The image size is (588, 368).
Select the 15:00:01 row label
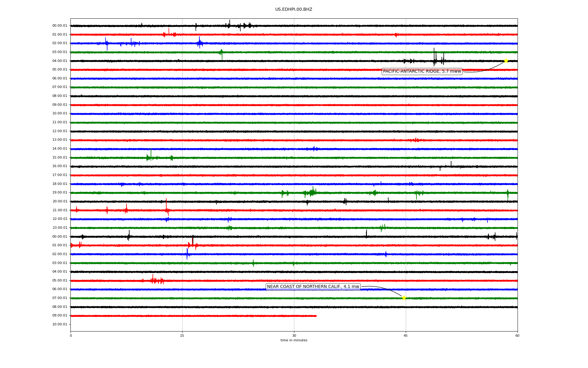click(60, 158)
